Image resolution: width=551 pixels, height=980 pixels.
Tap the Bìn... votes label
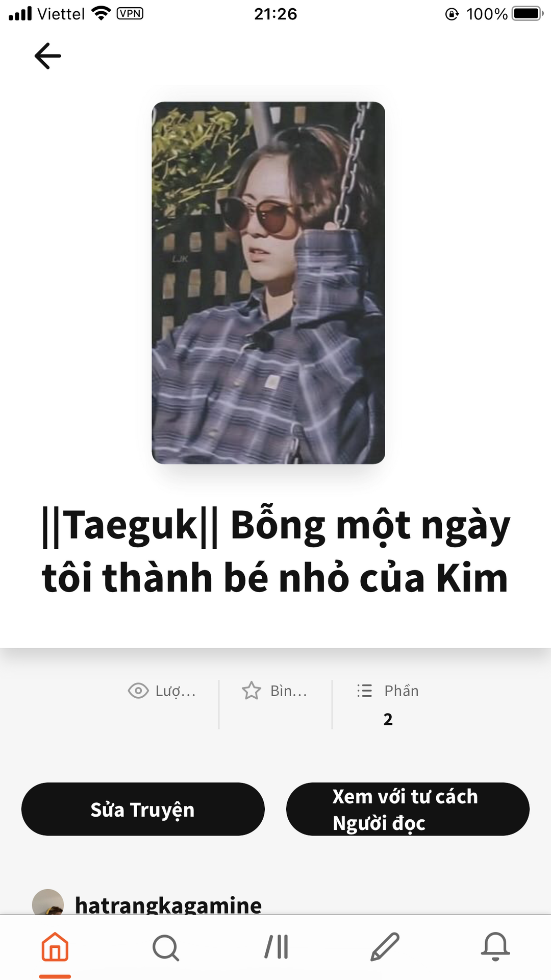click(x=289, y=691)
